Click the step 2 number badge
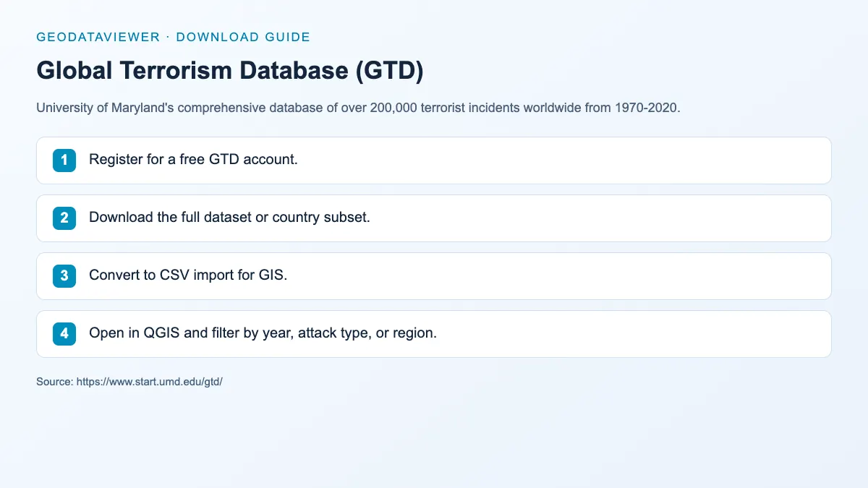 [x=64, y=218]
